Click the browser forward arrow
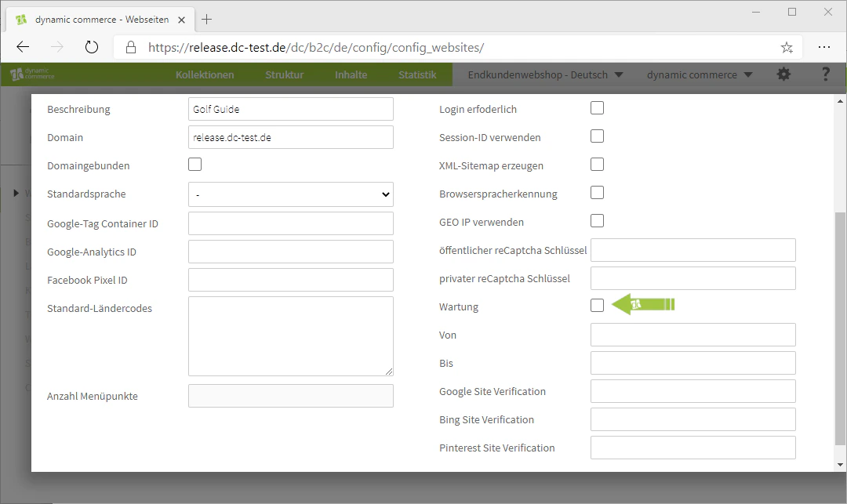Screen dimensions: 847x504 coord(56,47)
